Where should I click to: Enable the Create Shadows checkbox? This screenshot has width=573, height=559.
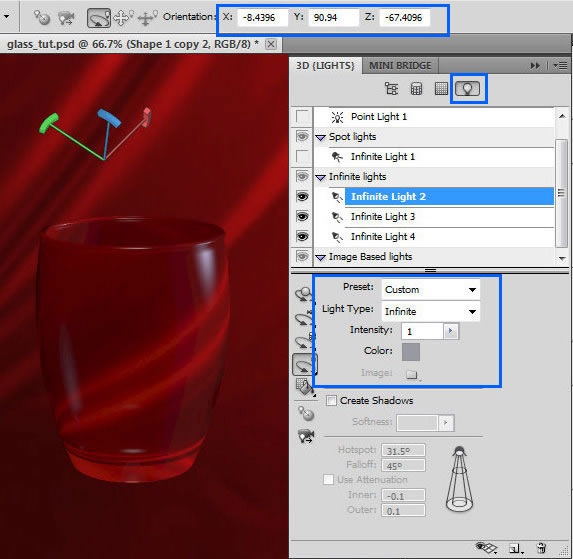[331, 400]
